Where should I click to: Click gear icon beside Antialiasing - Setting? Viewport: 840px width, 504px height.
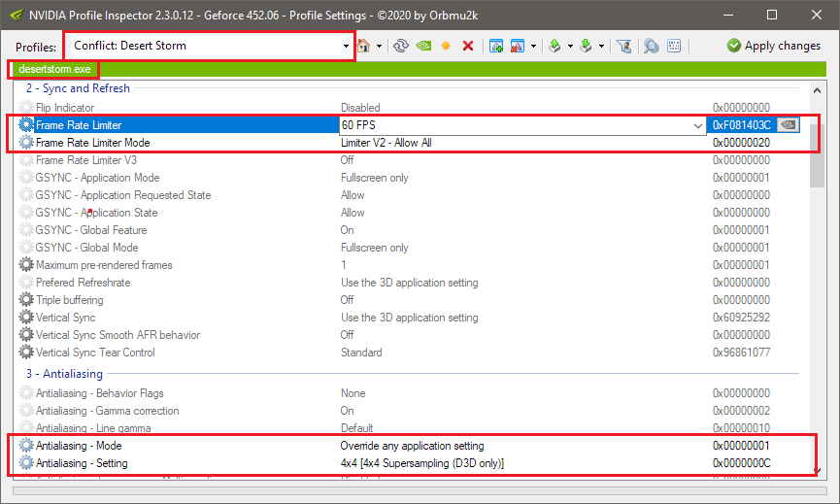[25, 463]
